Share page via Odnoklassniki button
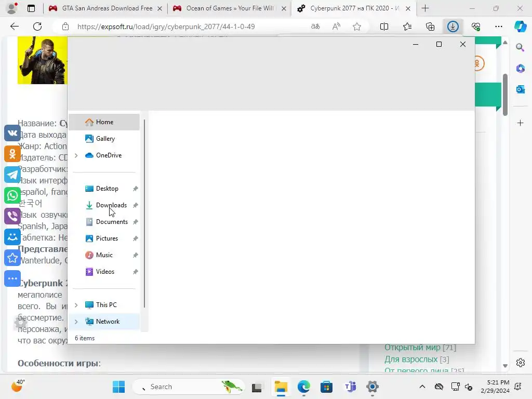Screen dimensions: 532x399 click(x=12, y=154)
